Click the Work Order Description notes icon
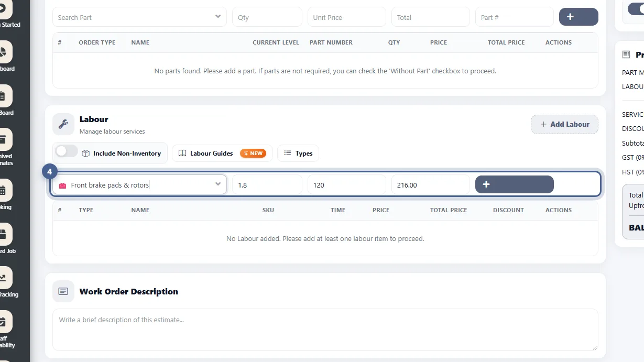The image size is (644, 362). (x=63, y=291)
